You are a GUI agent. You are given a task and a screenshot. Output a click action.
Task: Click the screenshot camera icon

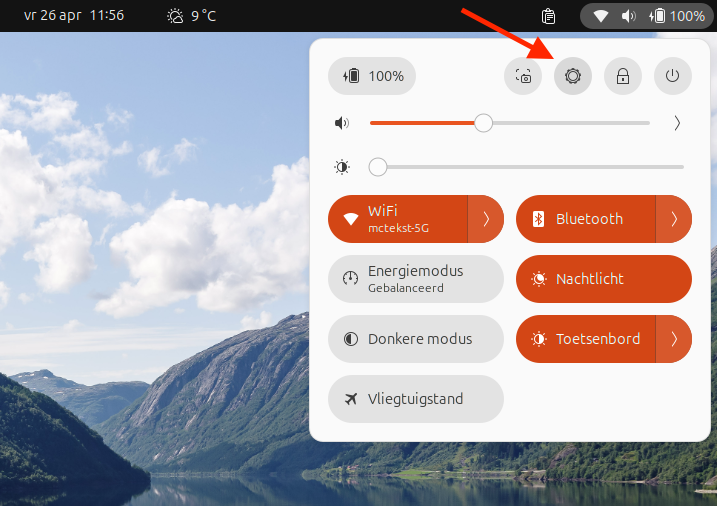tap(523, 76)
